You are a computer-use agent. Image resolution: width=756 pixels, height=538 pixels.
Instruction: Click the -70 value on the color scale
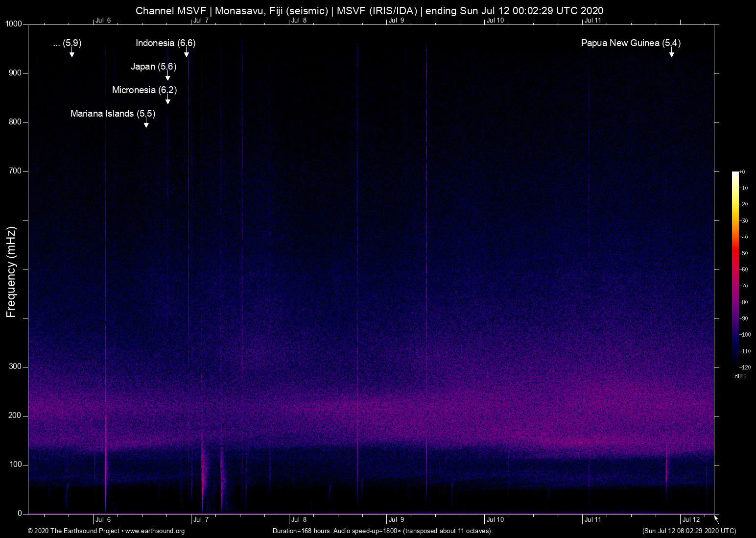click(x=744, y=286)
